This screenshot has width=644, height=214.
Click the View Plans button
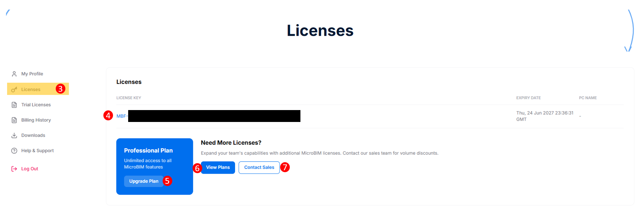click(x=218, y=167)
